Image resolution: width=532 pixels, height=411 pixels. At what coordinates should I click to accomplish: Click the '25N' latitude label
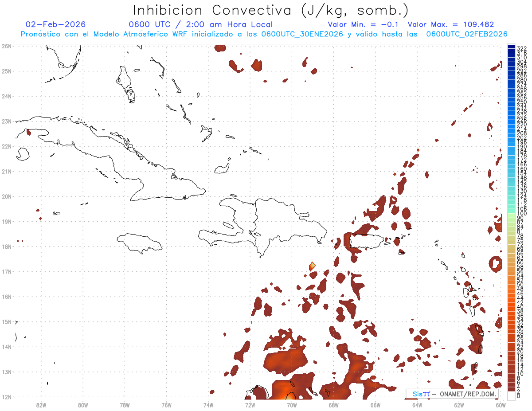click(x=6, y=71)
